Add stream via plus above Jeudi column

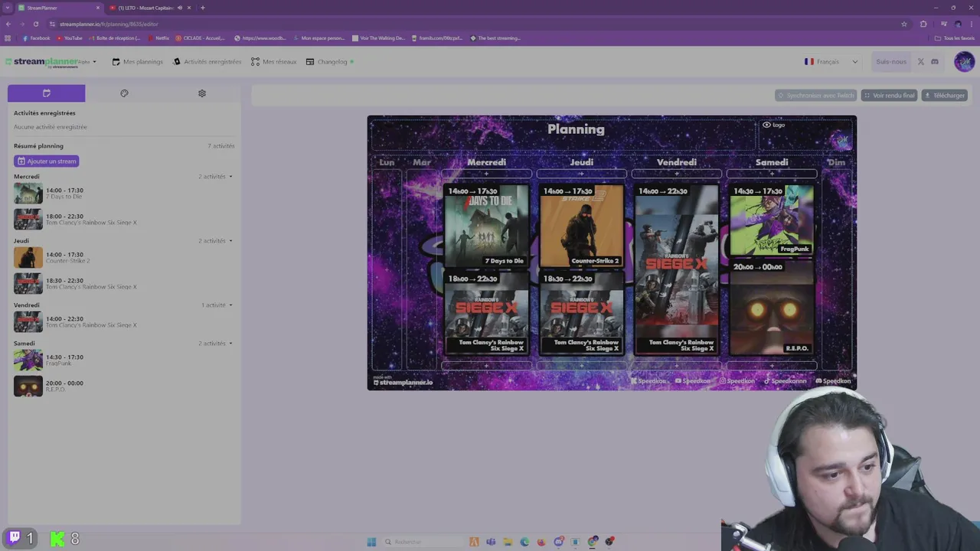[x=581, y=174]
